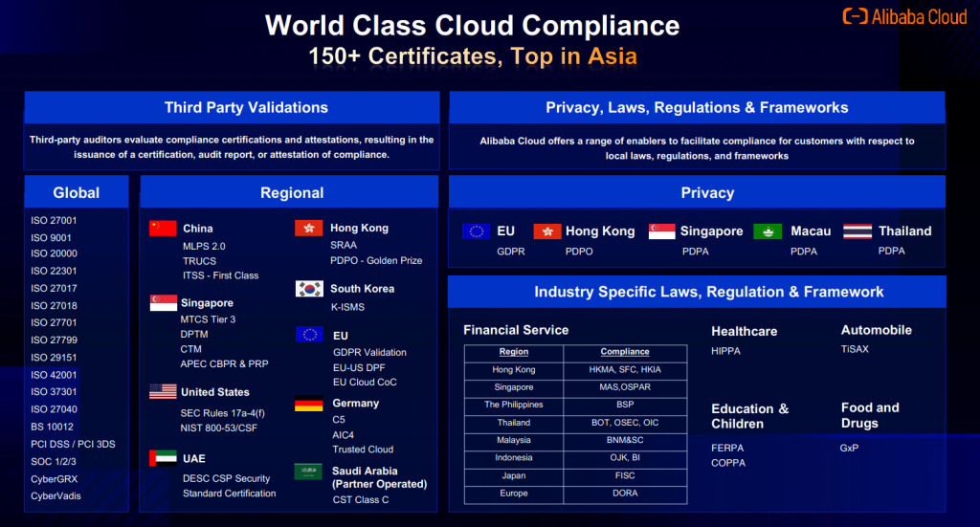Click TiSAX under Automobile
This screenshot has height=527, width=980.
click(x=855, y=349)
